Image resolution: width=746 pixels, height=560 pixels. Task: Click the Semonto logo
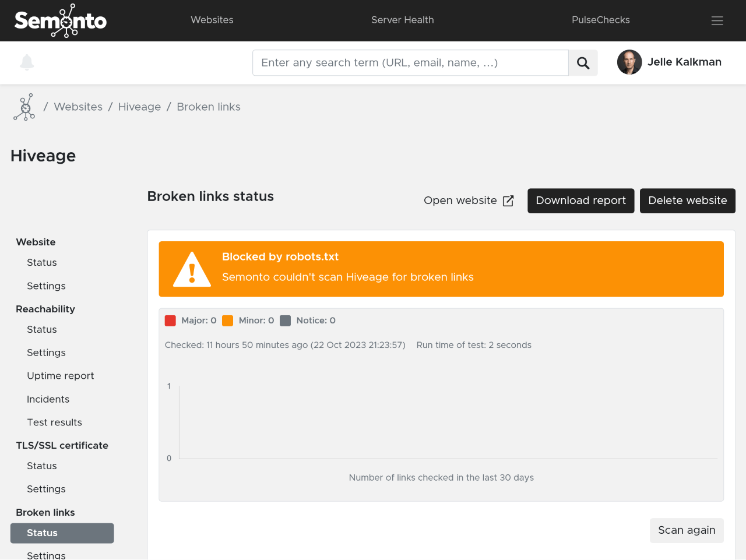[x=61, y=20]
